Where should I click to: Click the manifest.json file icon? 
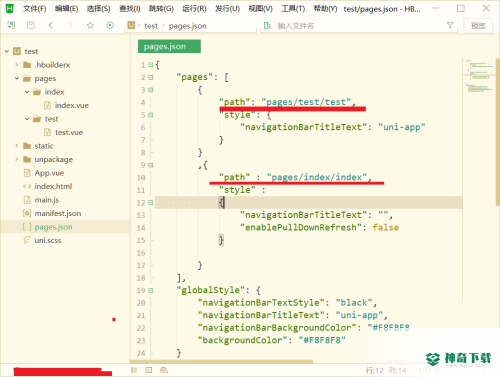click(x=27, y=213)
